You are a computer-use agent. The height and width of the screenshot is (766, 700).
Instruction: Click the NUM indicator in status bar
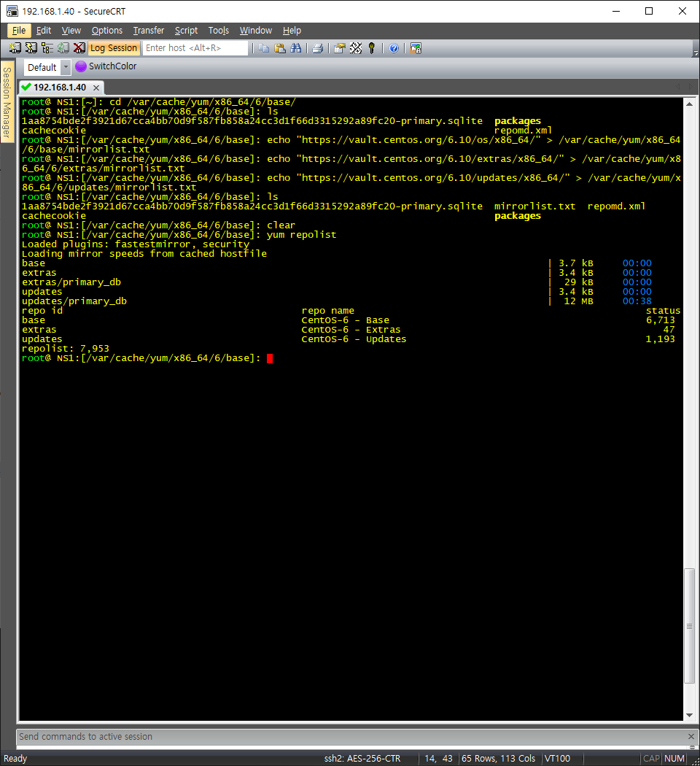click(674, 758)
